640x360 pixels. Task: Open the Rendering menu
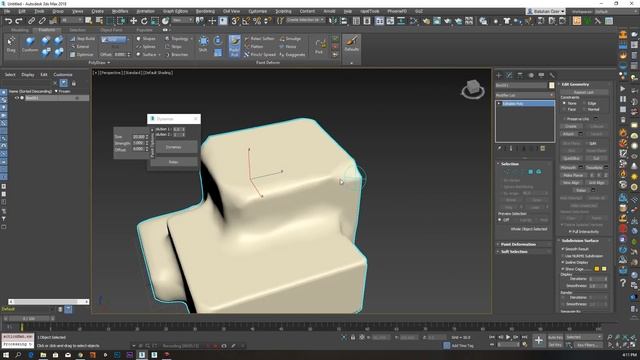tap(205, 11)
